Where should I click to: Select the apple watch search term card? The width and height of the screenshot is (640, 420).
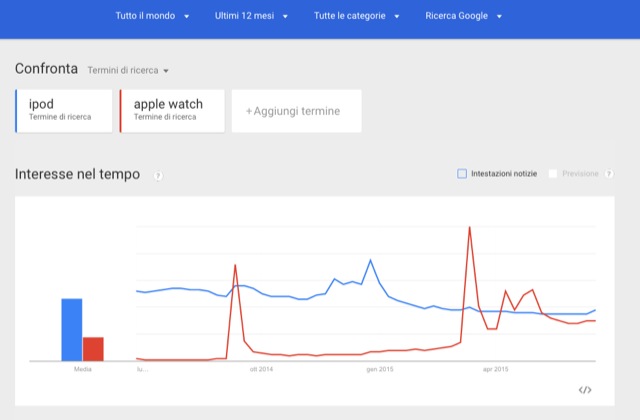tap(171, 110)
